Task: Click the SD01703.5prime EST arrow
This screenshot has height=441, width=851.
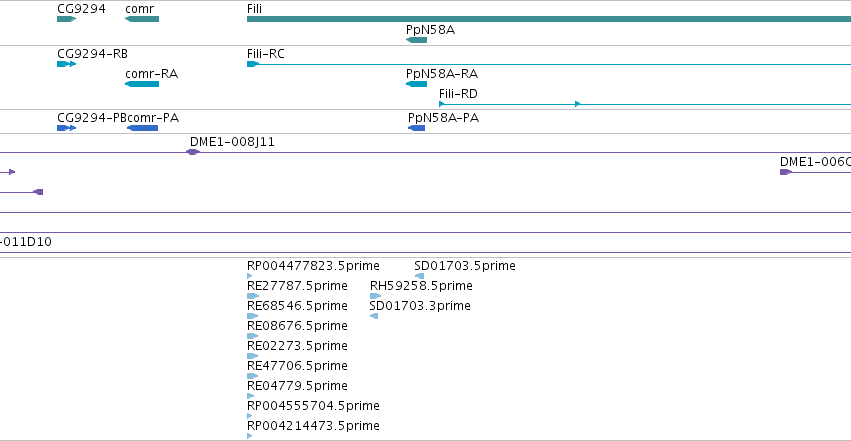Action: (x=419, y=276)
